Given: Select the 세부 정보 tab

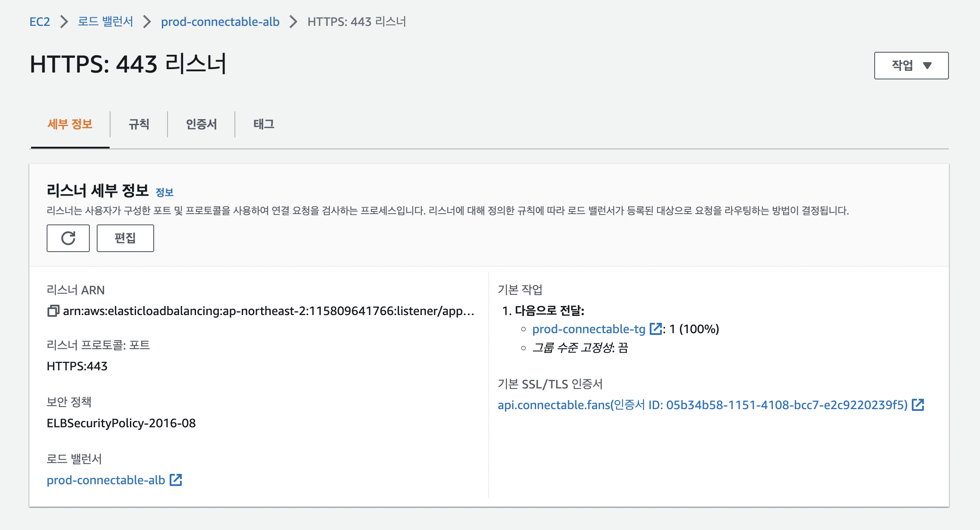Looking at the screenshot, I should point(70,124).
